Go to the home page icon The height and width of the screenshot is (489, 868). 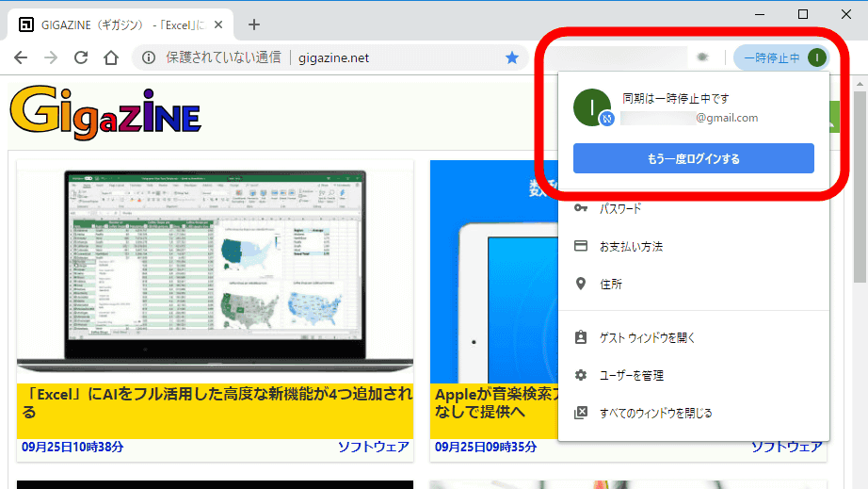click(111, 58)
